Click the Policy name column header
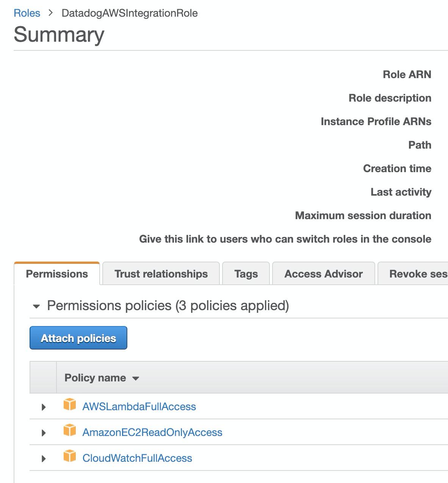 (x=95, y=378)
